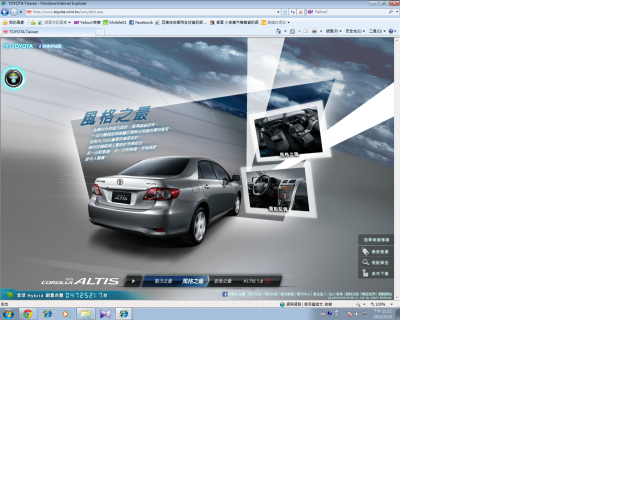Click the Feeds icon in command bar
Viewport: 640px width, 480px height.
292,31
